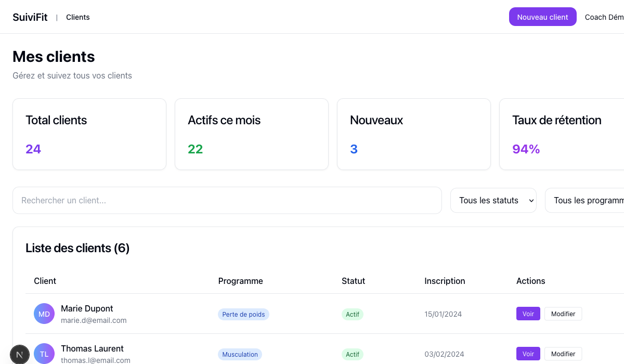
Task: Click the Inscription column header
Action: 445,281
